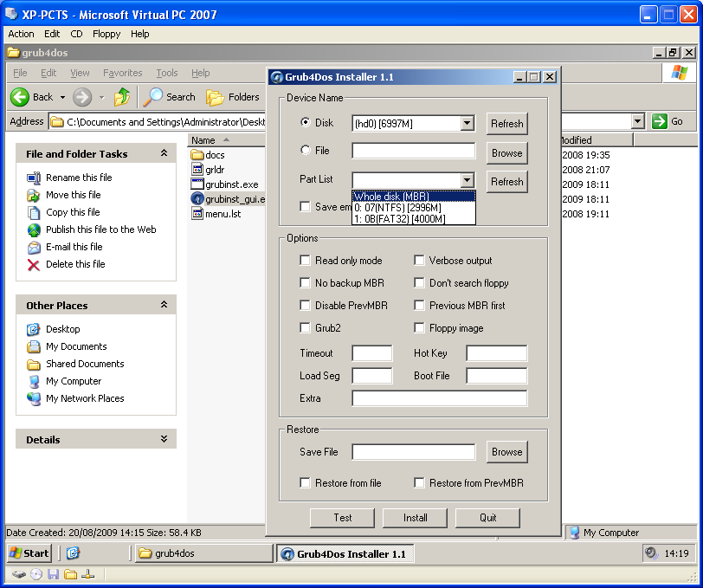Check Restore from file
Image resolution: width=703 pixels, height=588 pixels.
[x=305, y=483]
